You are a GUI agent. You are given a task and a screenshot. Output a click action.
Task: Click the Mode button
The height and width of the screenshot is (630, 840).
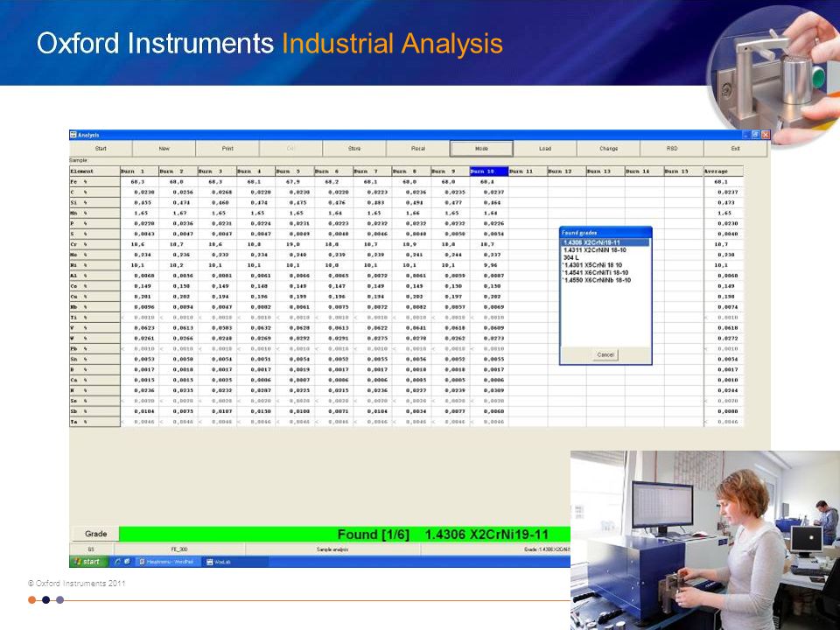point(481,149)
